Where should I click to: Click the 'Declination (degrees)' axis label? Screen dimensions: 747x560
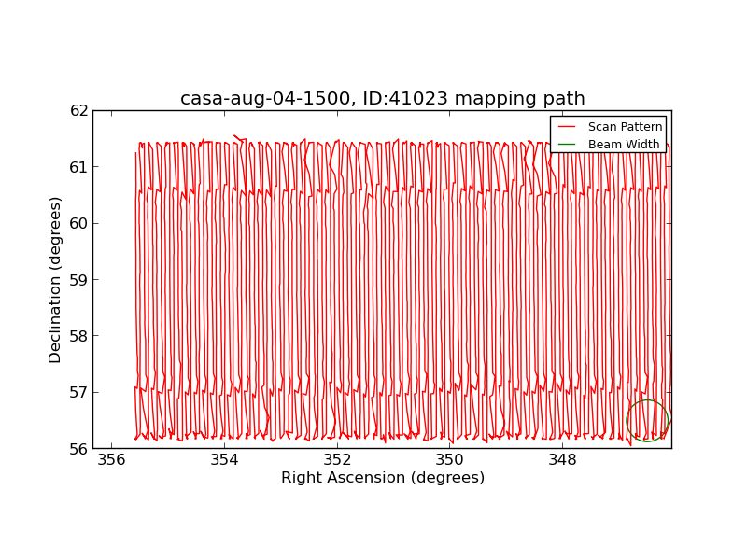(x=55, y=280)
